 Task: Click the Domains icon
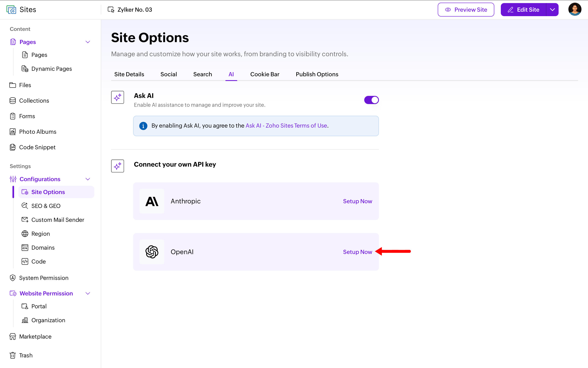[25, 248]
